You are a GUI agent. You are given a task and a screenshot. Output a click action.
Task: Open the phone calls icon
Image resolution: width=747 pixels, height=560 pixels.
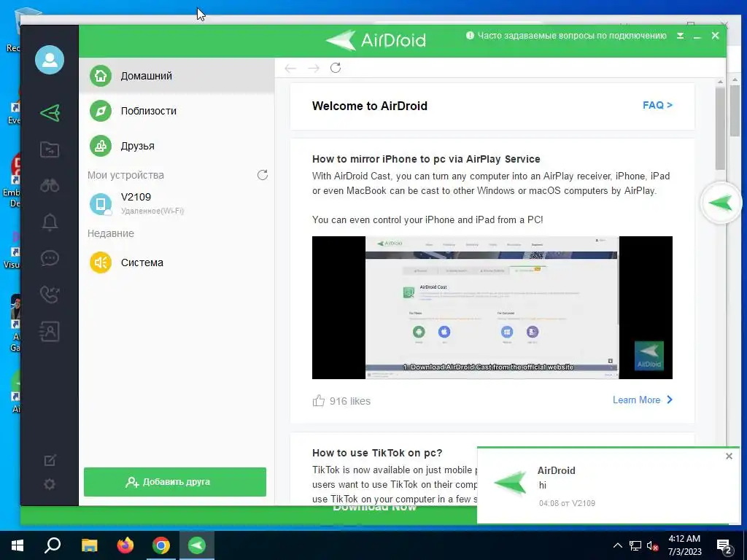pos(50,295)
